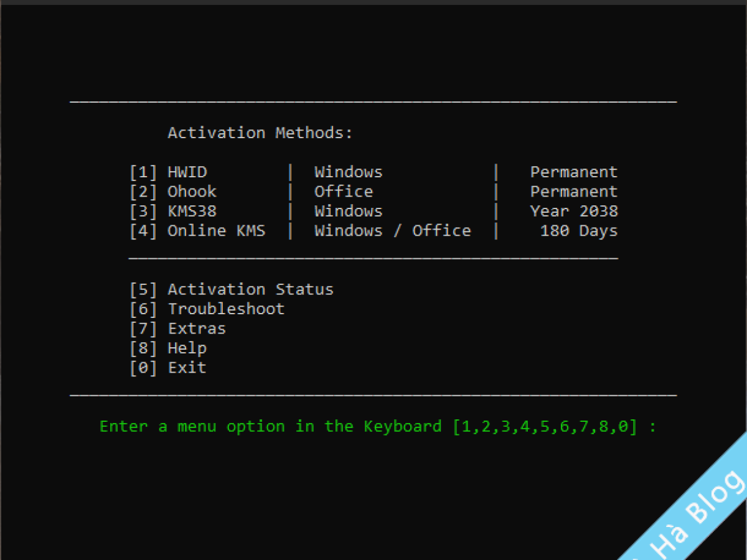The image size is (747, 560).
Task: Choose the [2] Ohook menu entry
Action: pos(173,192)
